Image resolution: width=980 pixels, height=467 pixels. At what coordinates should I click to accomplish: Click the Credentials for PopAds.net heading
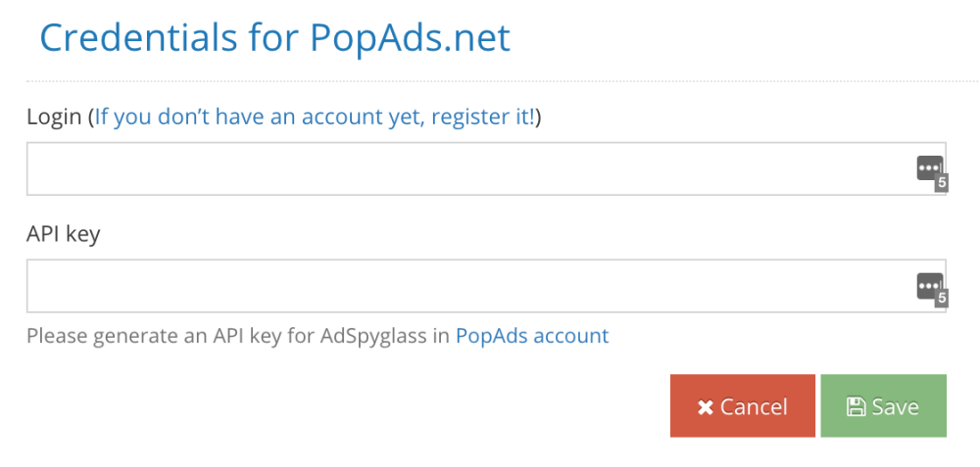tap(275, 37)
